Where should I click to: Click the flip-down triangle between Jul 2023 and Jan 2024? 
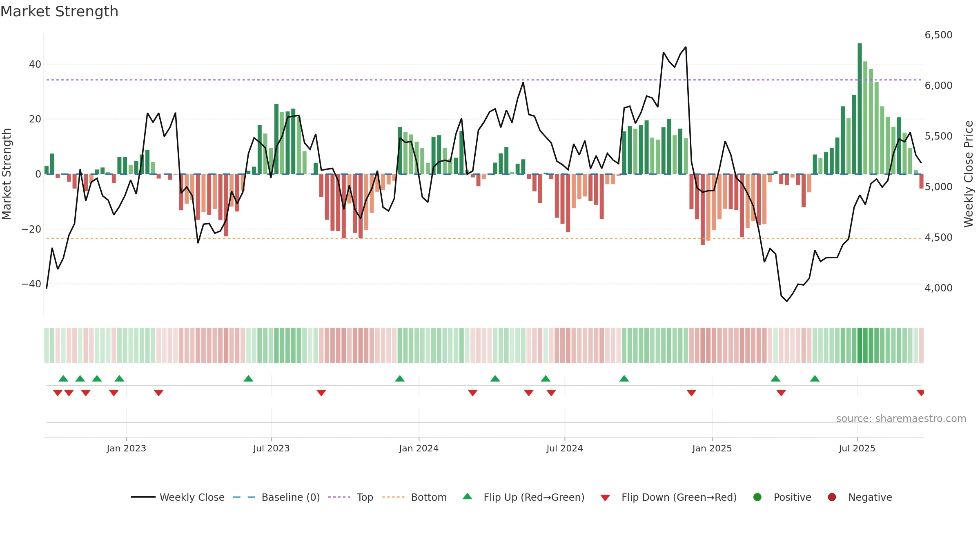321,393
